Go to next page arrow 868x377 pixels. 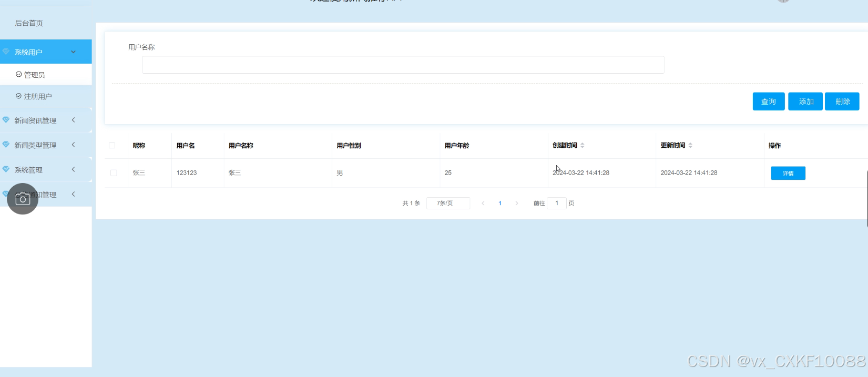tap(517, 203)
